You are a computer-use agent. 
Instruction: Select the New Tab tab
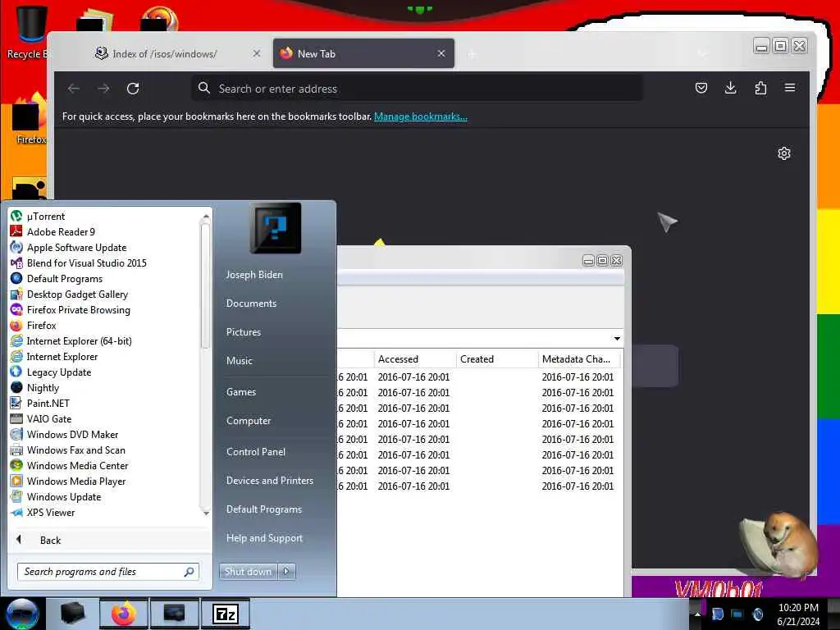[363, 53]
